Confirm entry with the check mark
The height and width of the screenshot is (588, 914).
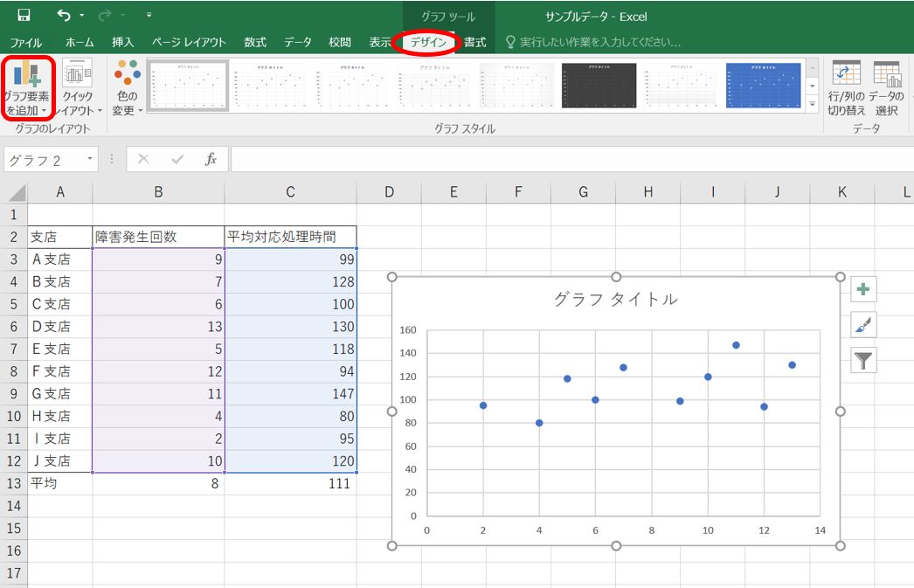[177, 159]
